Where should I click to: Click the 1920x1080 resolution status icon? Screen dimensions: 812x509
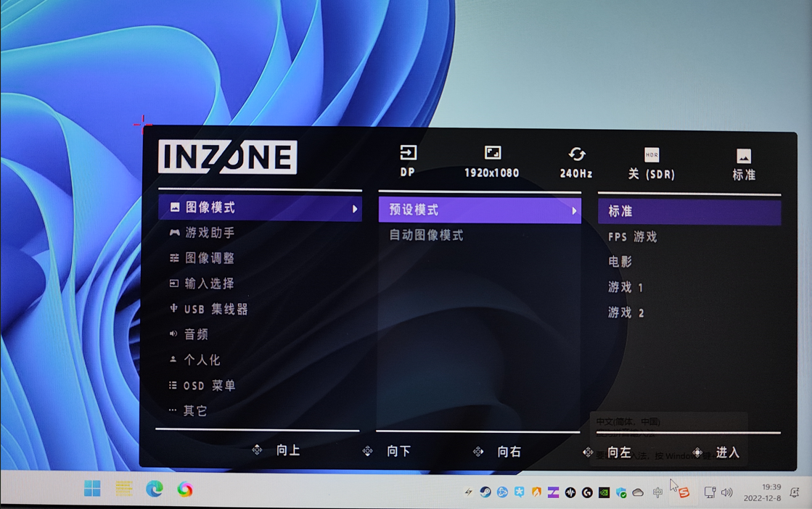493,152
